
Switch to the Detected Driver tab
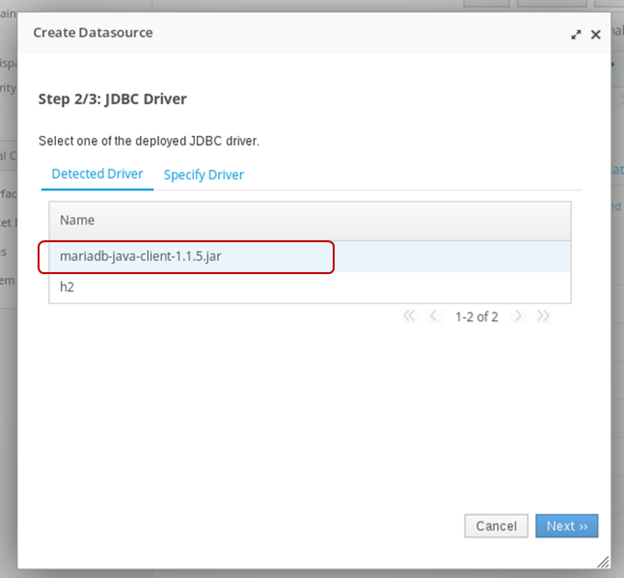click(97, 174)
